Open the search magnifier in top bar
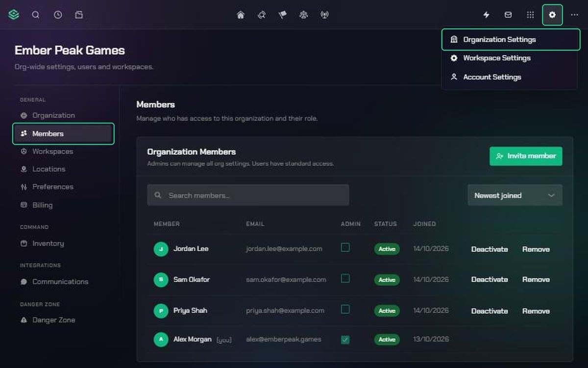The width and height of the screenshot is (588, 368). (x=36, y=15)
